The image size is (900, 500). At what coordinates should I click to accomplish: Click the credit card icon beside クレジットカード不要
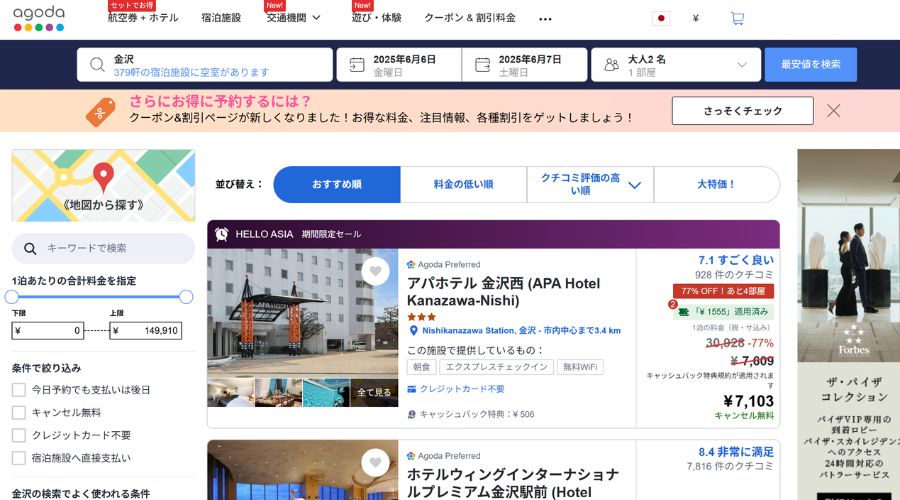(x=412, y=389)
